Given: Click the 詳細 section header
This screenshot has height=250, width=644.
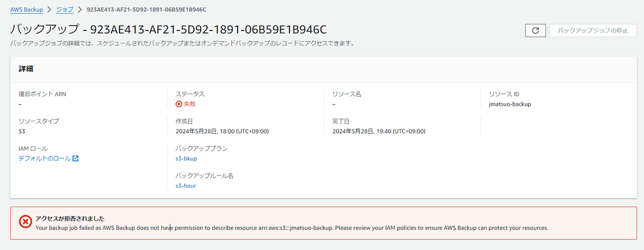Looking at the screenshot, I should (x=27, y=69).
